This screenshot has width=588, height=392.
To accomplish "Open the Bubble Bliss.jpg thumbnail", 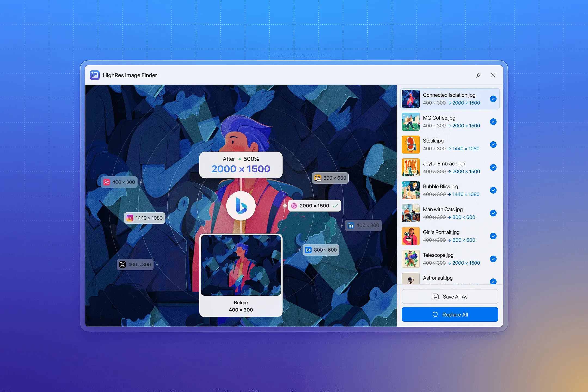I will [411, 190].
